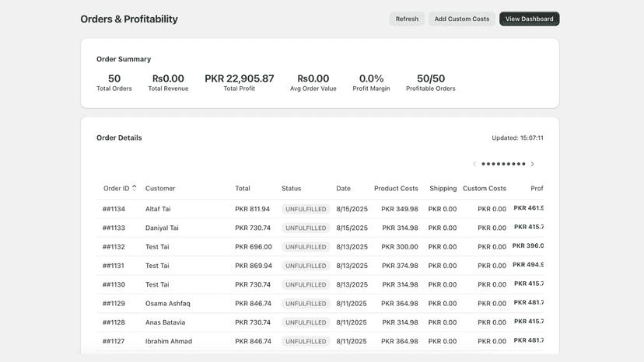Click the Updated: 15:07:11 timestamp

tap(517, 138)
